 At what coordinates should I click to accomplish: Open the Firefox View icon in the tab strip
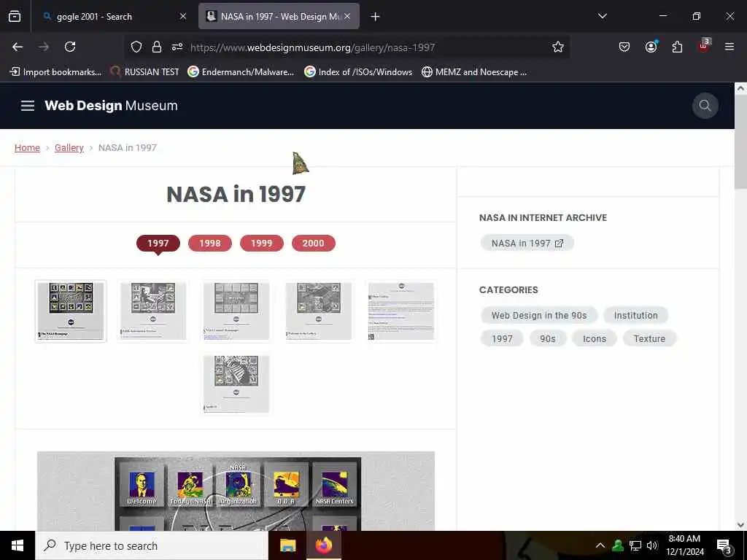click(x=15, y=17)
